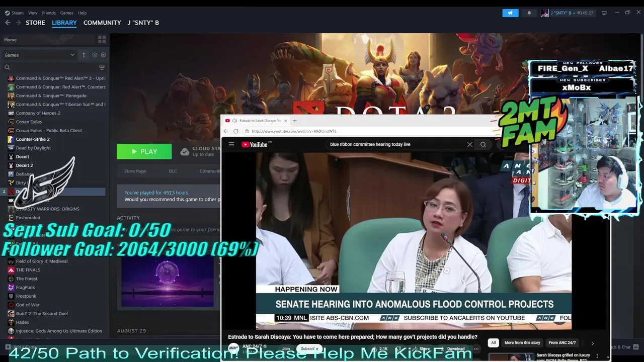Open the account dropdown showing ₱149.27
The image size is (644, 362).
coord(567,13)
